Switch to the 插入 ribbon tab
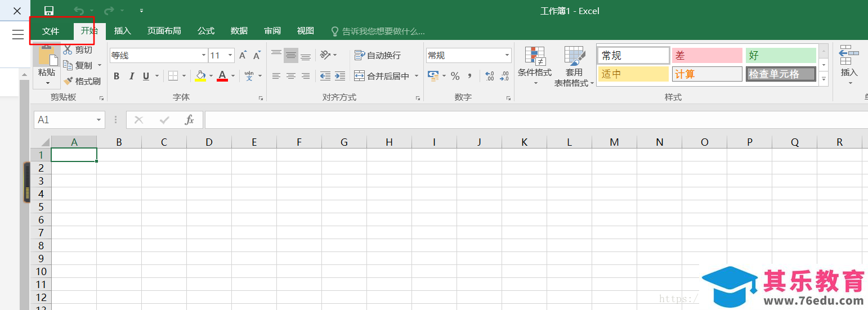Screen dimensions: 868x310 point(122,31)
